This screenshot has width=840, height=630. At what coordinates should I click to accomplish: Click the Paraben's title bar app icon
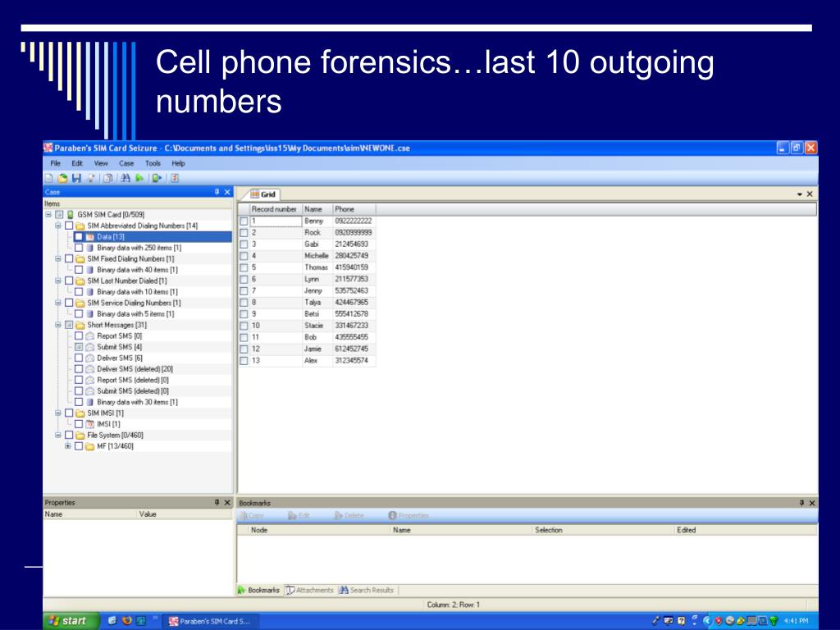coord(48,148)
